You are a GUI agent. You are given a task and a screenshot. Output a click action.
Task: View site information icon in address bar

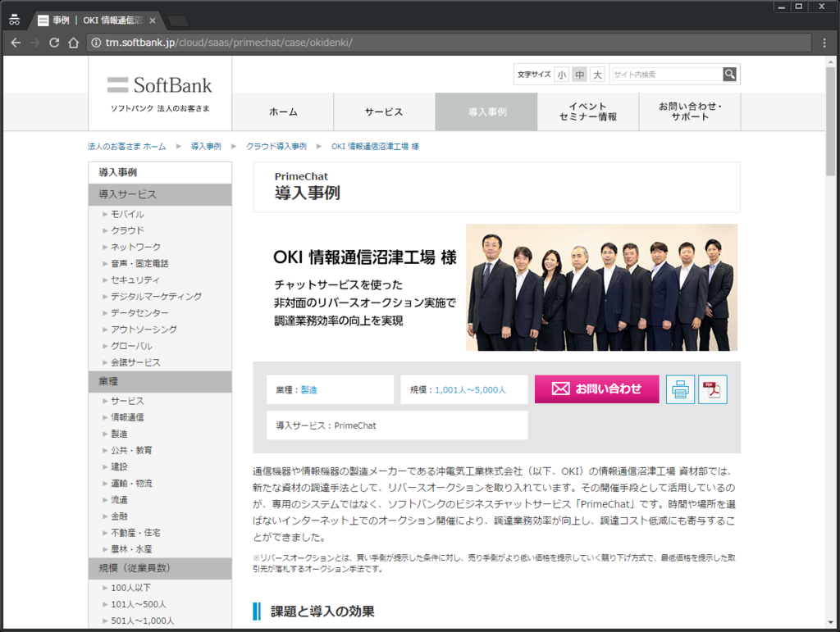point(96,43)
